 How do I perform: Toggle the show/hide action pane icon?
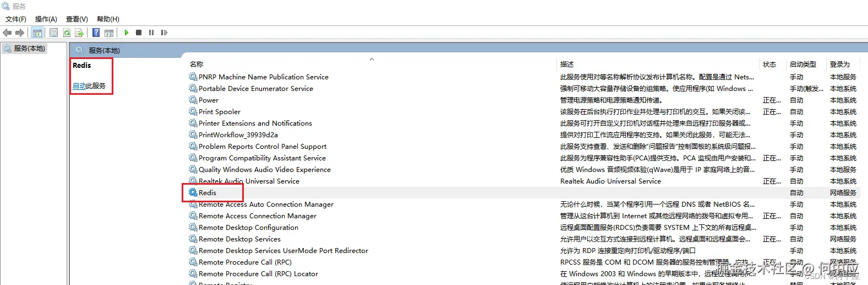(109, 33)
